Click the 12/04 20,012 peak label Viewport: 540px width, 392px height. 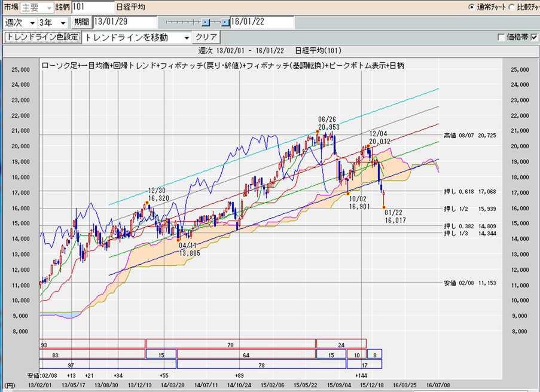(x=380, y=137)
